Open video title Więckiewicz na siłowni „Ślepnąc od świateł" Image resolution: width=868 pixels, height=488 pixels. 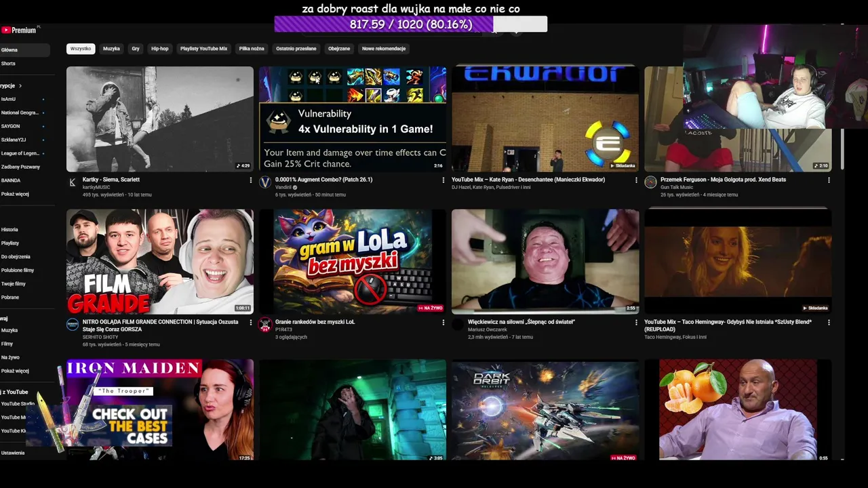[521, 322]
